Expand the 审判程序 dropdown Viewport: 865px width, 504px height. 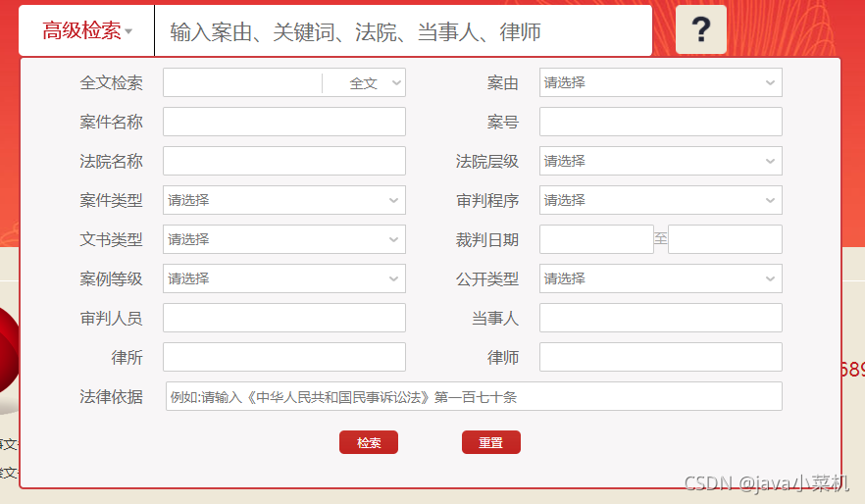tap(660, 200)
